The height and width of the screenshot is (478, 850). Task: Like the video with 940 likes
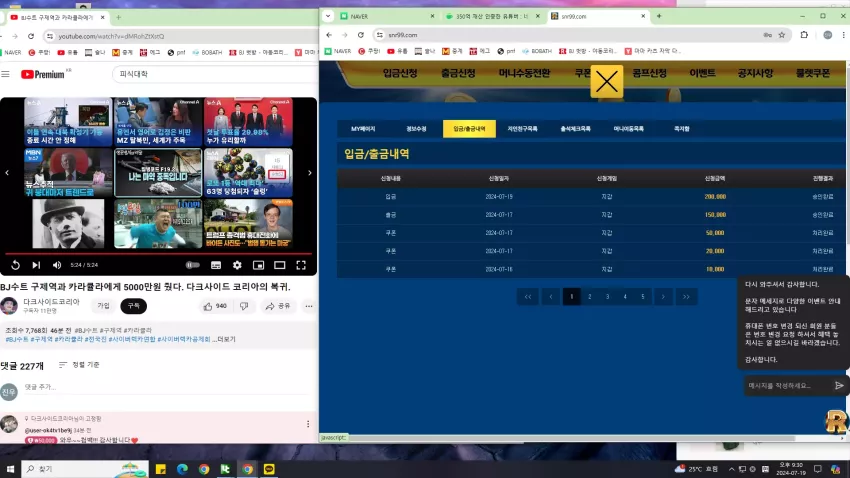pos(215,306)
